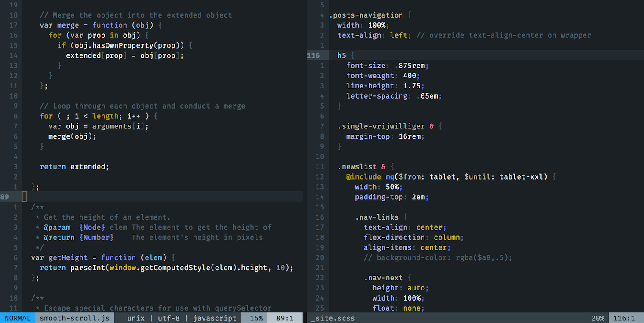The height and width of the screenshot is (323, 644).
Task: Click the 'font-weight: 400;' declaration
Action: pyautogui.click(x=384, y=76)
